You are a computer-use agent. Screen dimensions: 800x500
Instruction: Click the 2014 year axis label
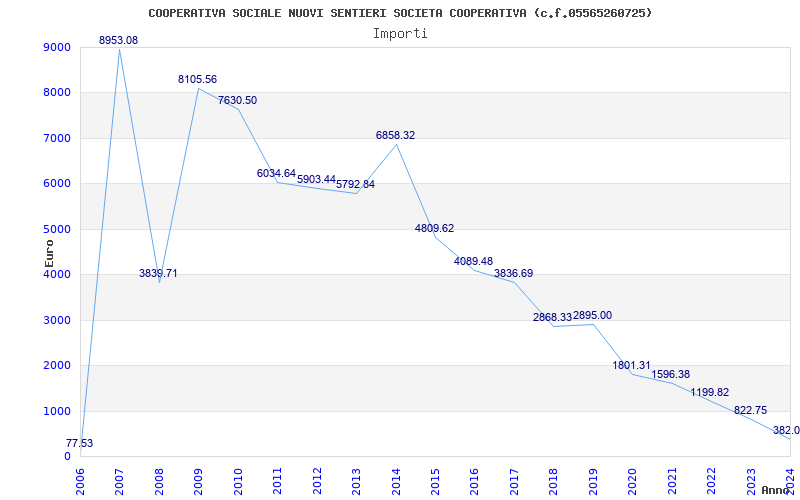coord(396,481)
